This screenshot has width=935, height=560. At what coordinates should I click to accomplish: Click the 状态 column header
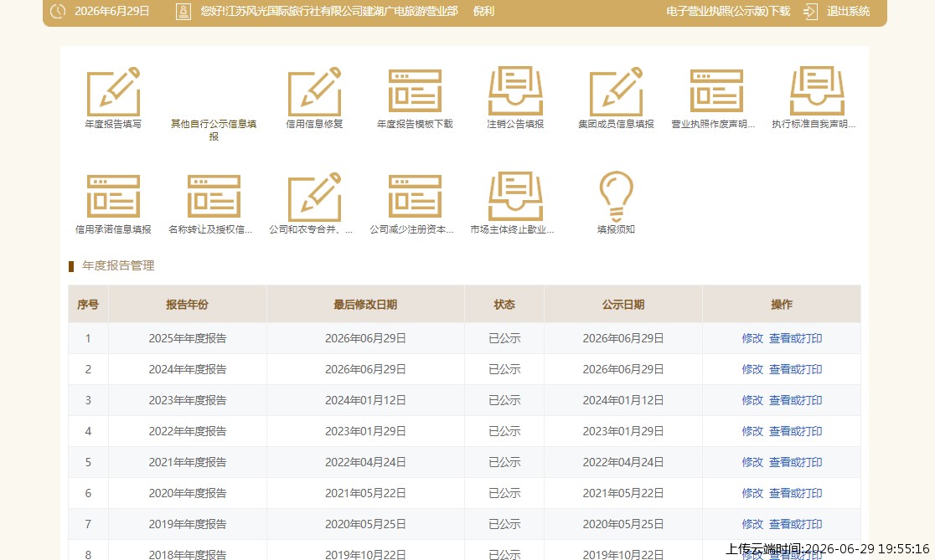click(x=504, y=305)
